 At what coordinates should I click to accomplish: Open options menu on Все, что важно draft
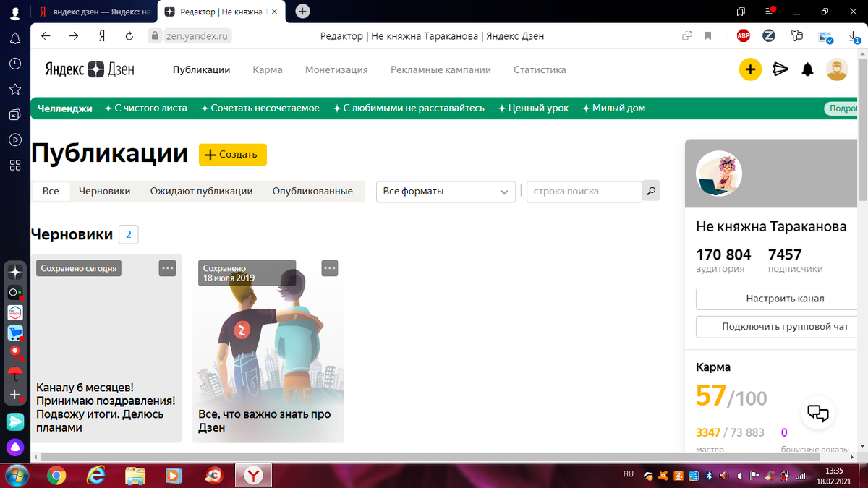click(330, 268)
